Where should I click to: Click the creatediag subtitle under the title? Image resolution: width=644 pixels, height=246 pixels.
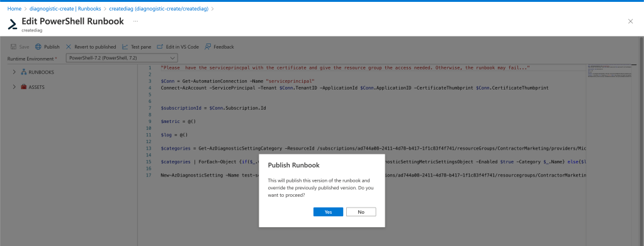click(x=32, y=30)
